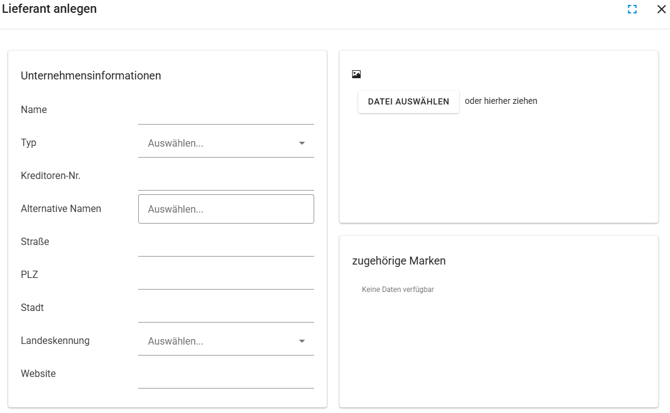Expand the Landeskennung dropdown arrow
This screenshot has width=670, height=413.
pyautogui.click(x=302, y=341)
